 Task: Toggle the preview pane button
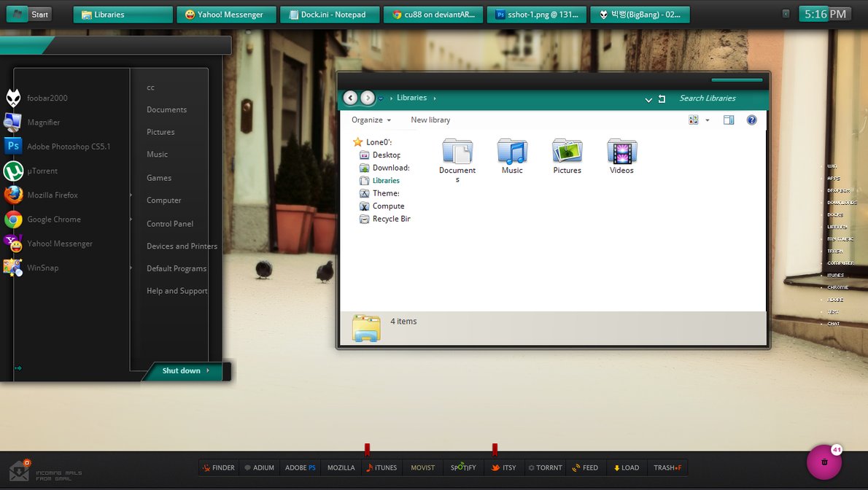pyautogui.click(x=728, y=120)
